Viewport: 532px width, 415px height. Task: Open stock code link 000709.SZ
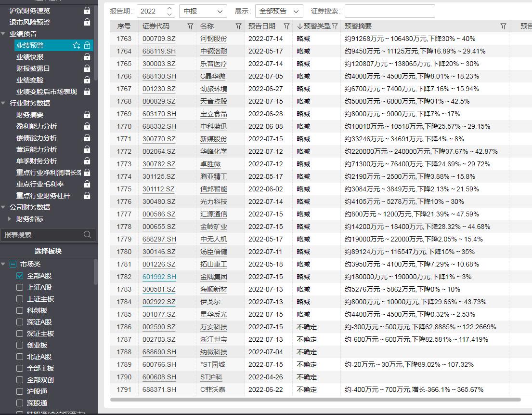(159, 39)
